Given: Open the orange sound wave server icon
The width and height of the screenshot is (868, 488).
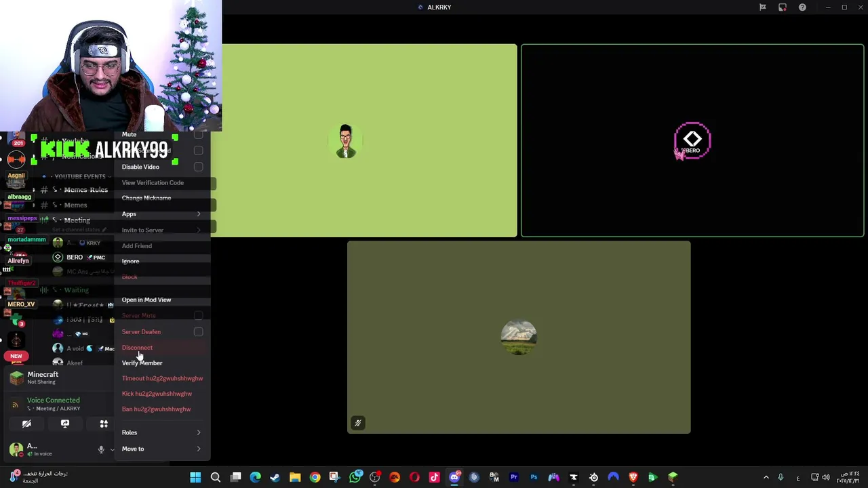Looking at the screenshot, I should (16, 159).
